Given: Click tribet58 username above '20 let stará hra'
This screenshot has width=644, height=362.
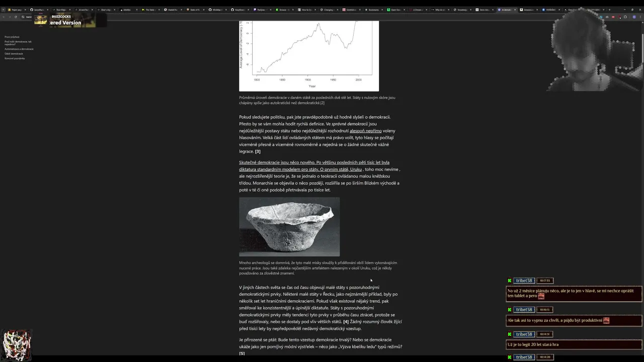Looking at the screenshot, I should pyautogui.click(x=524, y=334).
